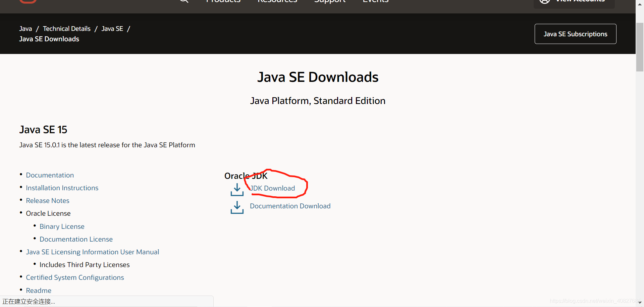The width and height of the screenshot is (644, 307).
Task: Click the scrollbar up arrow
Action: point(640,4)
